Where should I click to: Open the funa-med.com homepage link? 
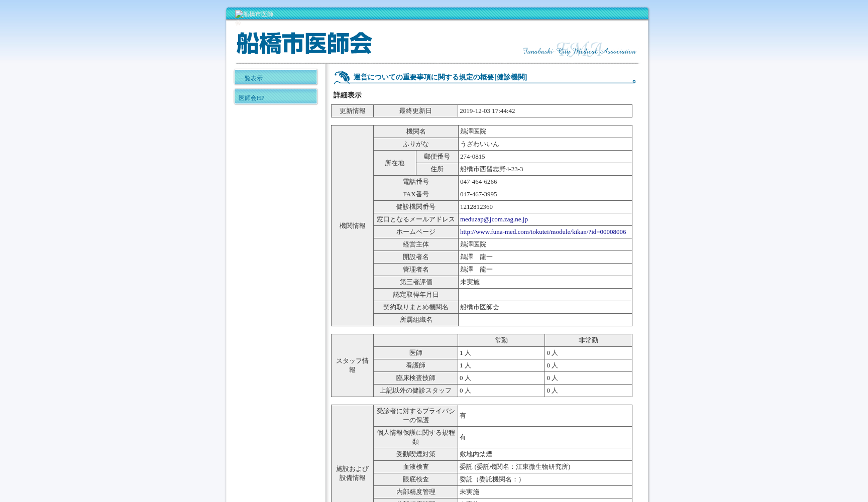point(542,231)
